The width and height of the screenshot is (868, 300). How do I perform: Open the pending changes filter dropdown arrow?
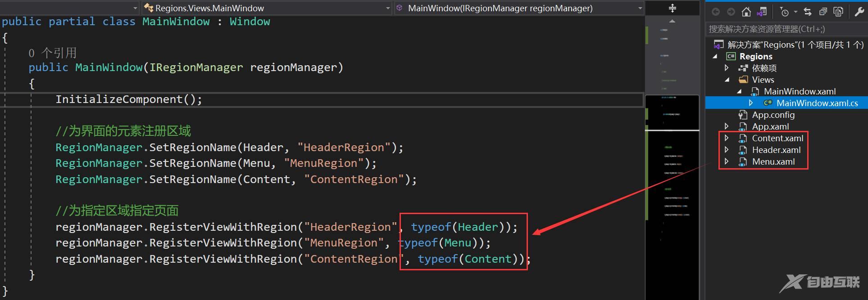coord(795,12)
